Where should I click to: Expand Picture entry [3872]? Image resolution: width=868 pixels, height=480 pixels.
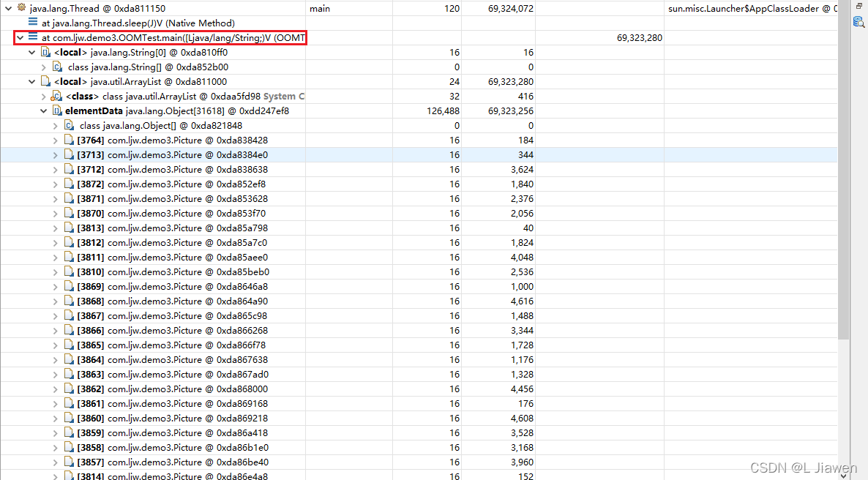tap(56, 184)
